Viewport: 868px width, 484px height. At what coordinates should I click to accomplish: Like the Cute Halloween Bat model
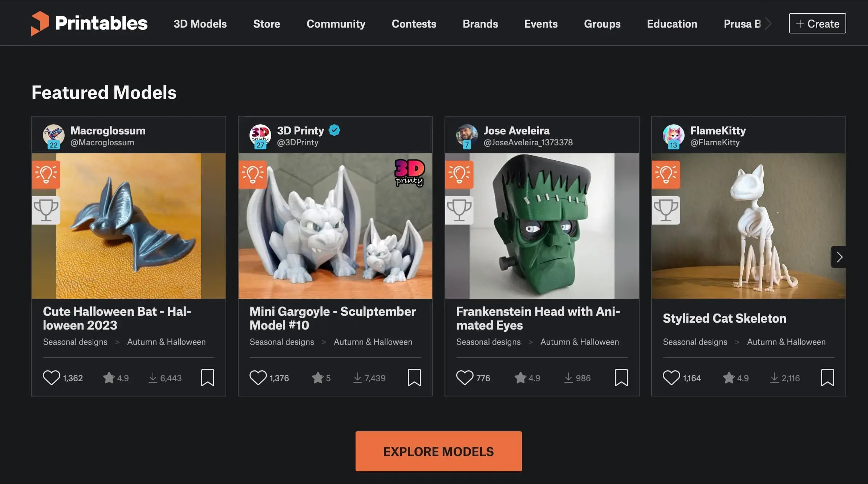tap(51, 378)
